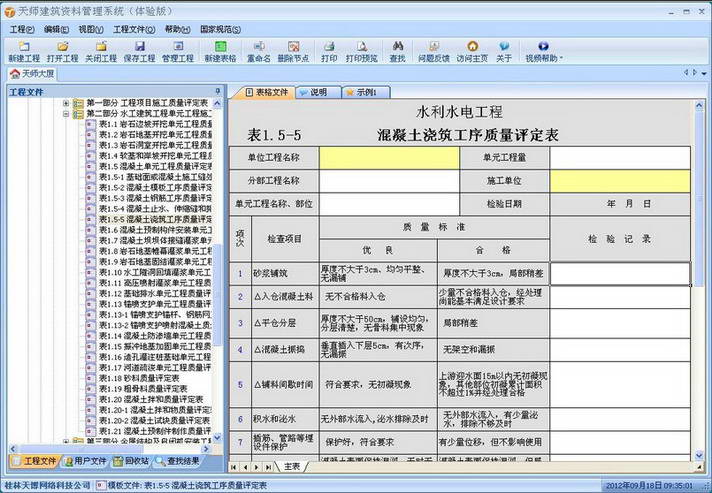Click the 年 月 日 date cell
Image resolution: width=712 pixels, height=493 pixels.
[x=620, y=204]
